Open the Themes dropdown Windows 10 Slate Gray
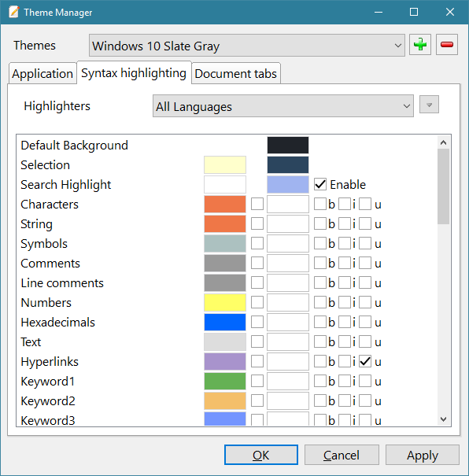The height and width of the screenshot is (476, 469). pyautogui.click(x=247, y=45)
